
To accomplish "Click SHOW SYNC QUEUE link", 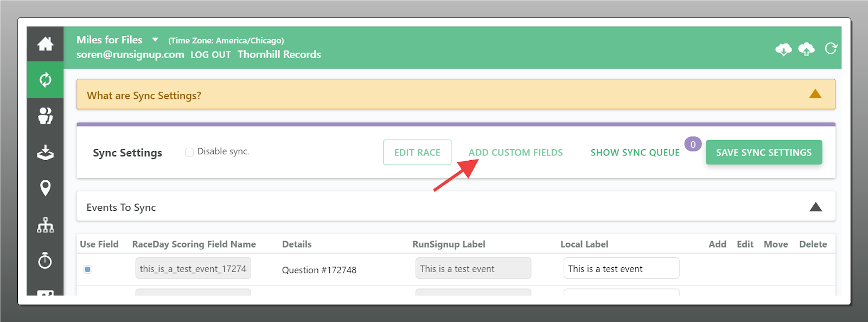I will 635,153.
